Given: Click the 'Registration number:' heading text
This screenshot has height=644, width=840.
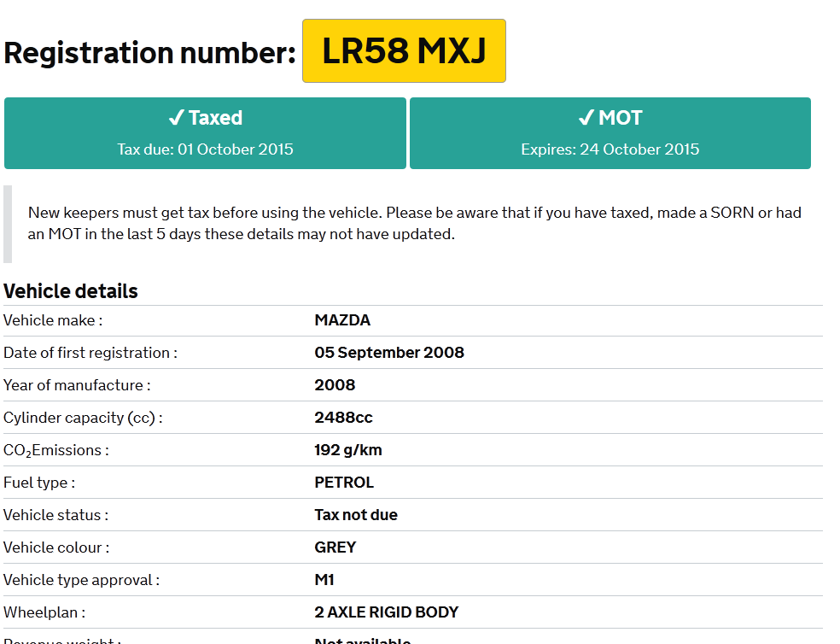Looking at the screenshot, I should point(149,53).
